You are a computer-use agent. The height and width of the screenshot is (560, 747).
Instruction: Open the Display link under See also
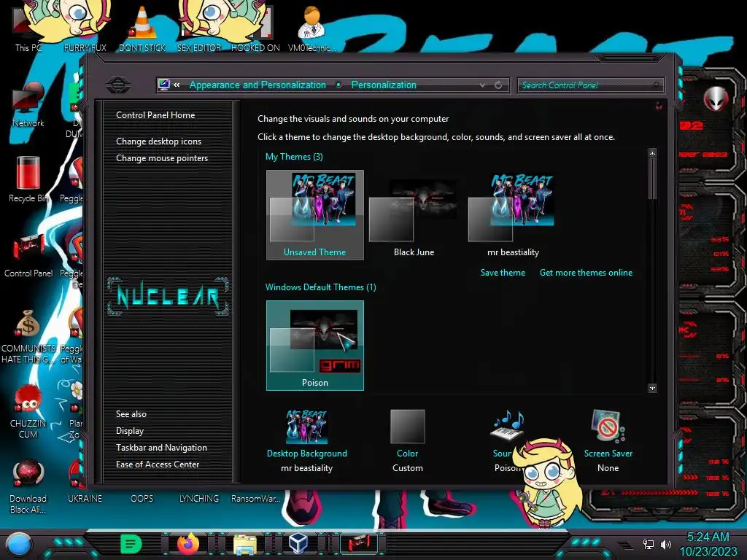(130, 431)
